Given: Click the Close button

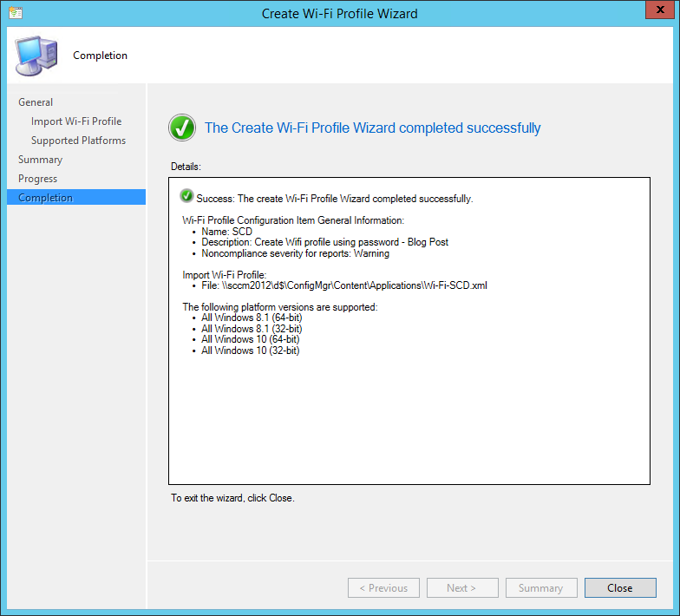Looking at the screenshot, I should pyautogui.click(x=620, y=588).
